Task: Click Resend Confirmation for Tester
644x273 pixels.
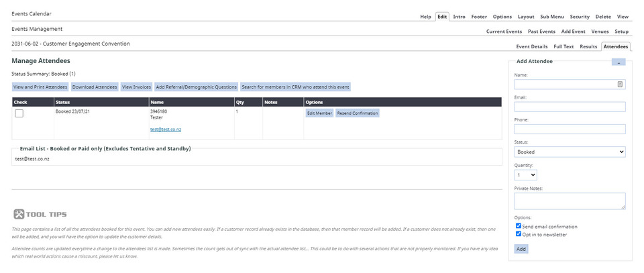Action: point(358,113)
